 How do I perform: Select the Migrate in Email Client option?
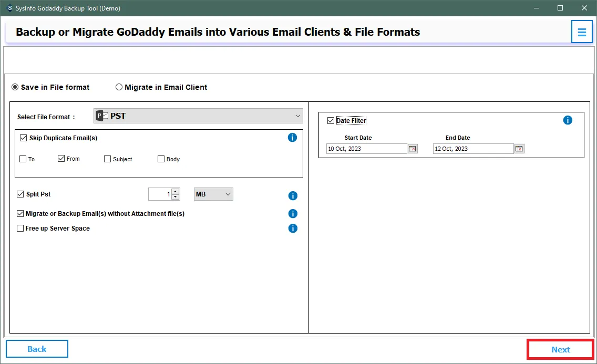coord(119,87)
